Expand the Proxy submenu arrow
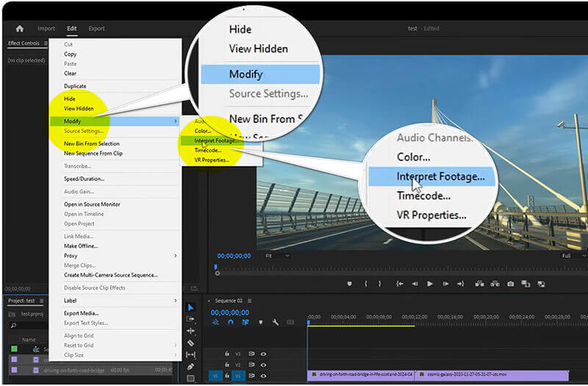588x386 pixels. pyautogui.click(x=175, y=256)
